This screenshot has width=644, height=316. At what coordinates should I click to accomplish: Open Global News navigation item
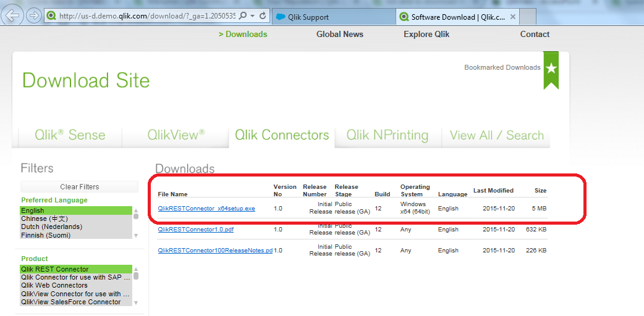click(x=340, y=35)
